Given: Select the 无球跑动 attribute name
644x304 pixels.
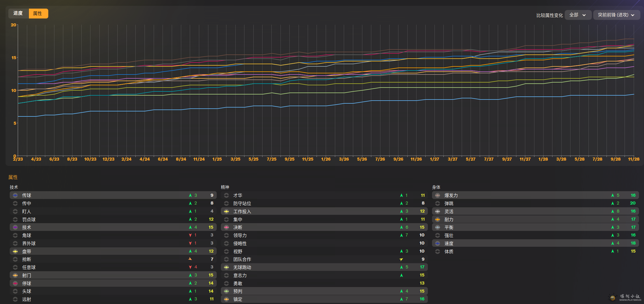Looking at the screenshot, I should click(242, 267).
